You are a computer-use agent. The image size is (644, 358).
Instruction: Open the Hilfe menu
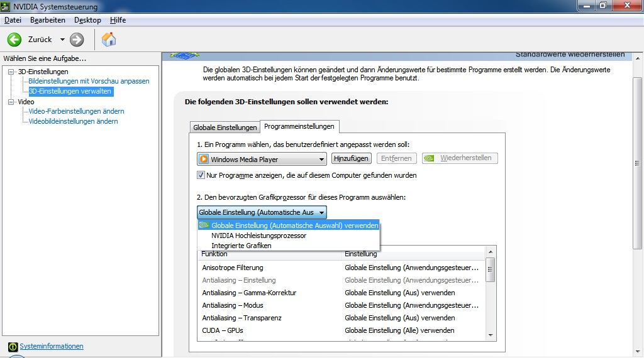coord(118,20)
